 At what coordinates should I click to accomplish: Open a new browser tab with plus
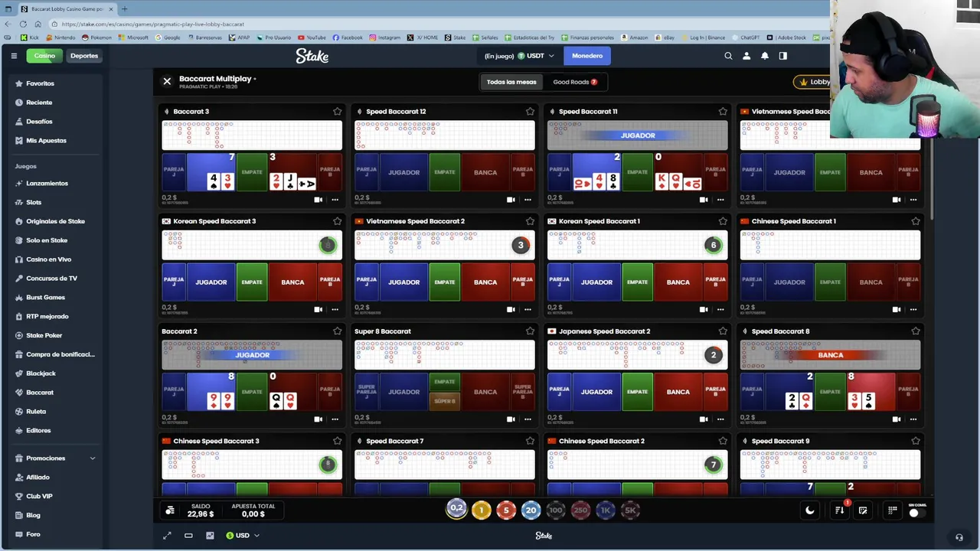click(125, 9)
